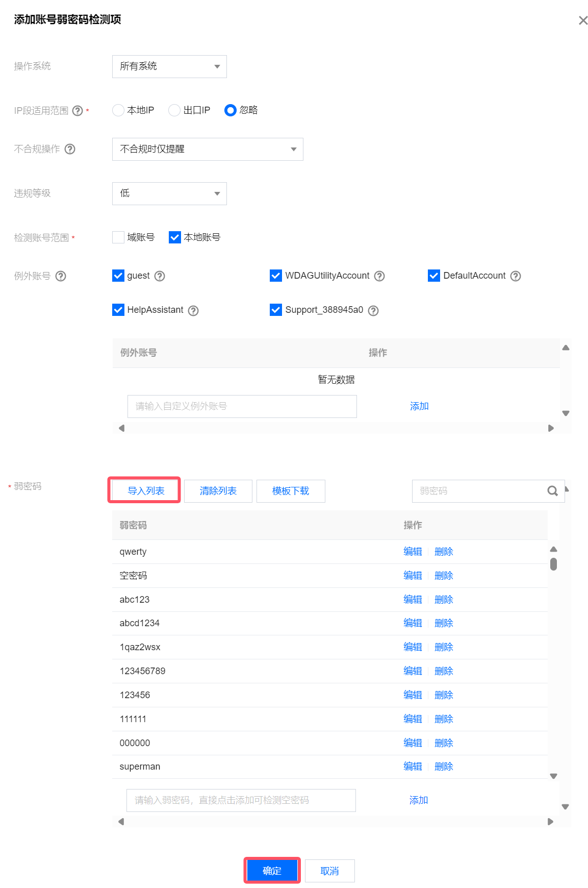Click the 清除列表 button
Image resolution: width=588 pixels, height=888 pixels.
[218, 491]
